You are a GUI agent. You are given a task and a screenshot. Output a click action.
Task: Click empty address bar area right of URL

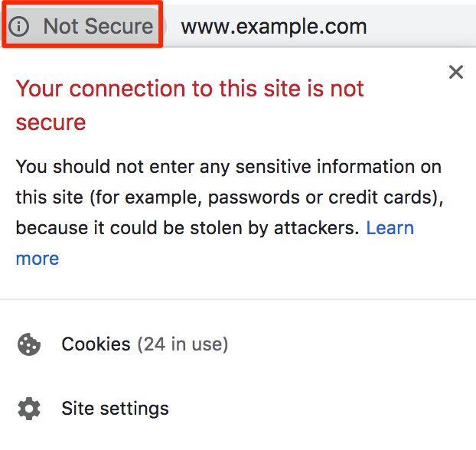pos(421,27)
